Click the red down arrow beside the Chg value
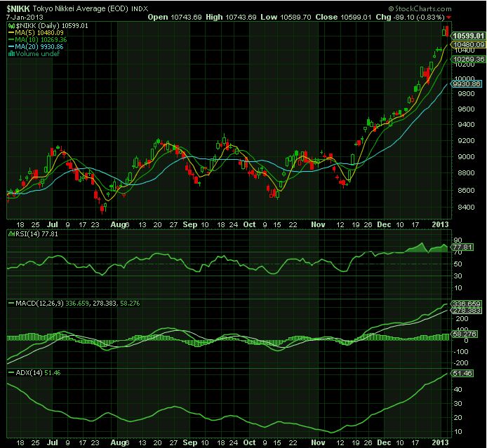 coord(449,18)
